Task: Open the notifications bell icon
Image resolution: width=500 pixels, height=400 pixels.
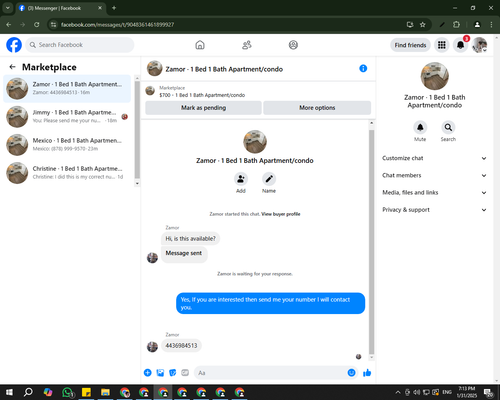Action: point(460,45)
